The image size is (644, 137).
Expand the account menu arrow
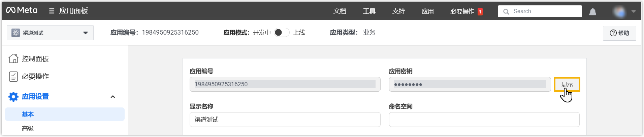(634, 11)
